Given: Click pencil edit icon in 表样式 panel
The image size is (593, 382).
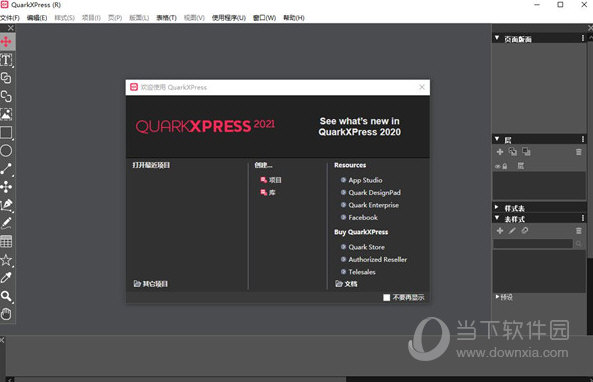Looking at the screenshot, I should (x=512, y=230).
